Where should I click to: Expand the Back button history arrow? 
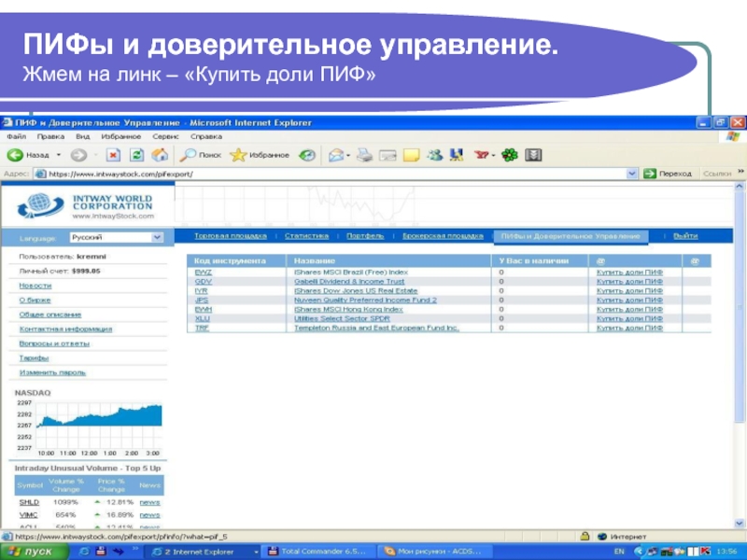59,155
